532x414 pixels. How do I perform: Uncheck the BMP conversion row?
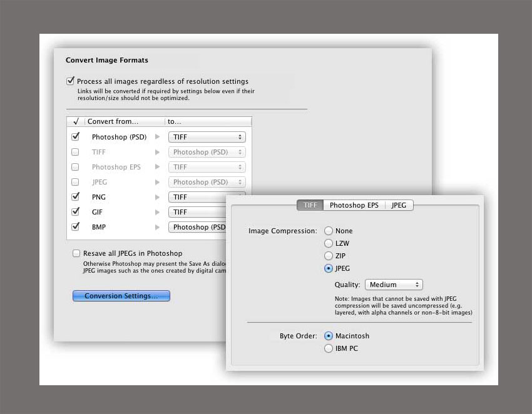(x=75, y=227)
